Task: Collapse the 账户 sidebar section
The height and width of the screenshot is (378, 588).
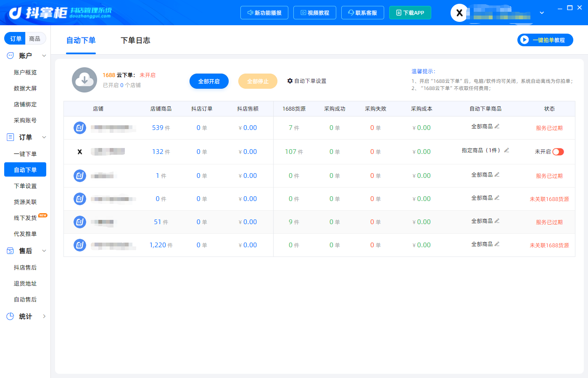Action: [44, 56]
